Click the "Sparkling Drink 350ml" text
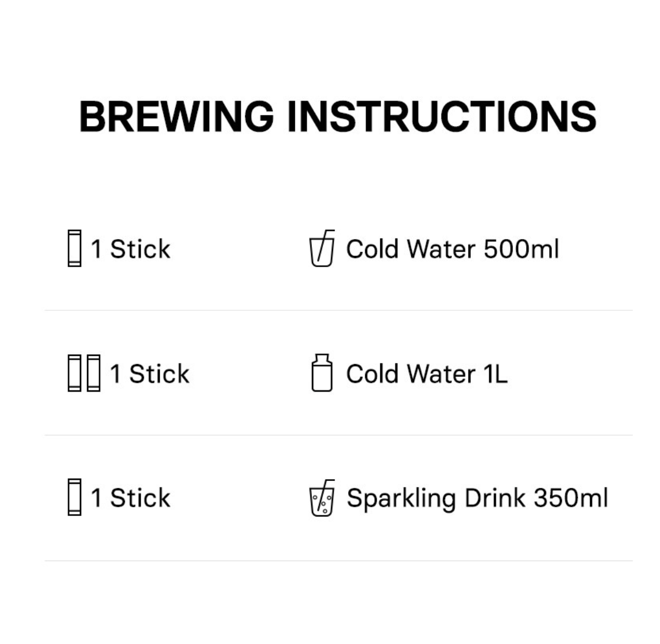 click(477, 498)
